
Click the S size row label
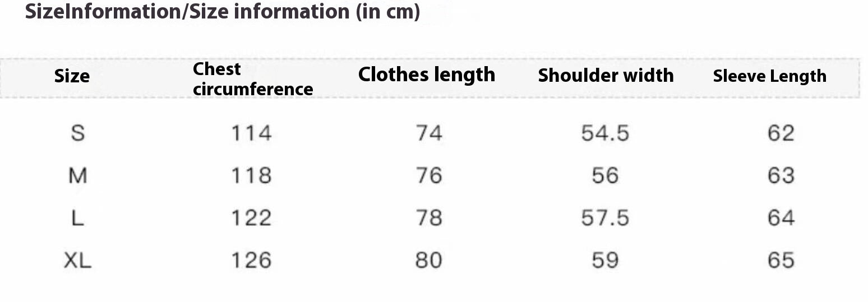pos(78,133)
